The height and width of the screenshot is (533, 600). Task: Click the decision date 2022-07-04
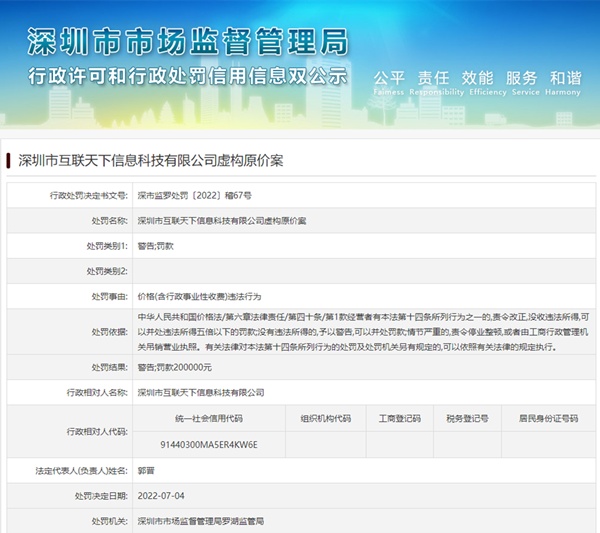(159, 496)
